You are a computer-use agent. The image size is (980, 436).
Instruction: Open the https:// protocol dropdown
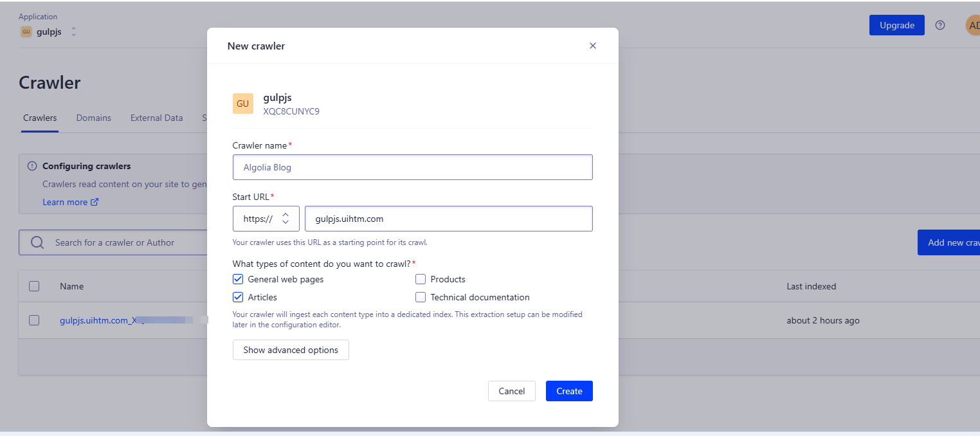point(266,219)
